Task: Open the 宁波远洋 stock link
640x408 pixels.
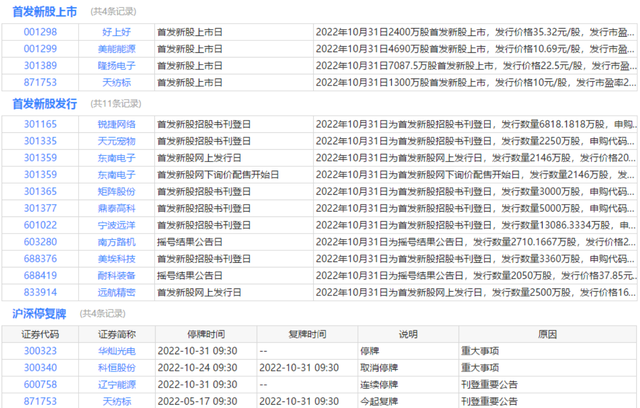Action: point(116,225)
